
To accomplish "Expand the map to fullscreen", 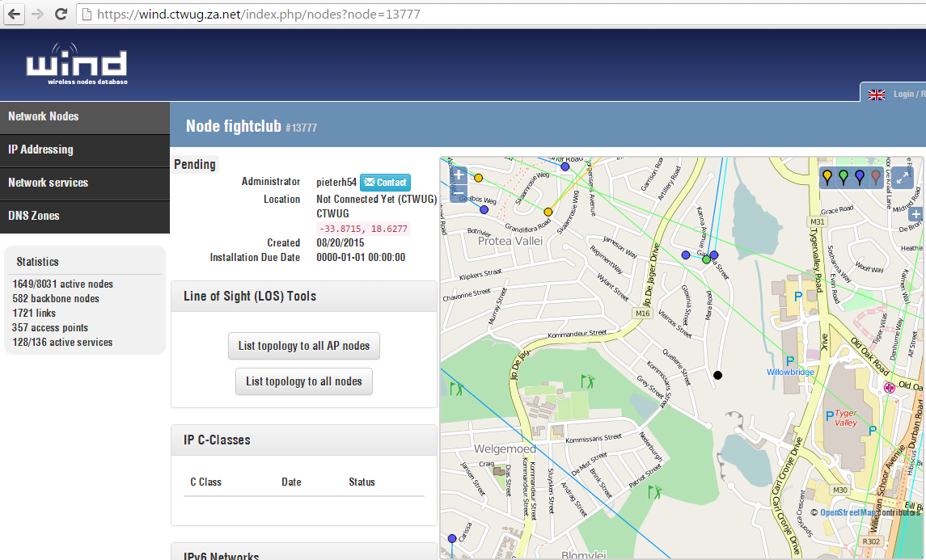I will tap(903, 177).
